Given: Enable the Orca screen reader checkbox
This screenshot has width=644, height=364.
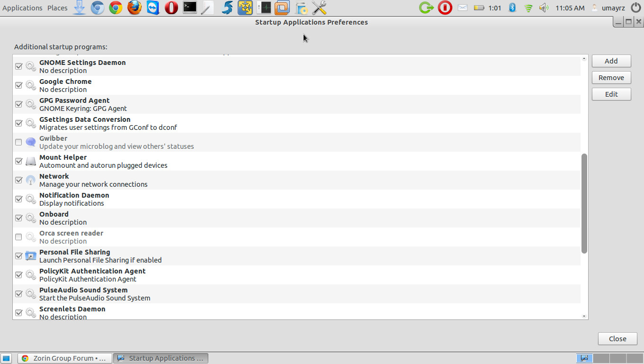Looking at the screenshot, I should click(x=19, y=237).
